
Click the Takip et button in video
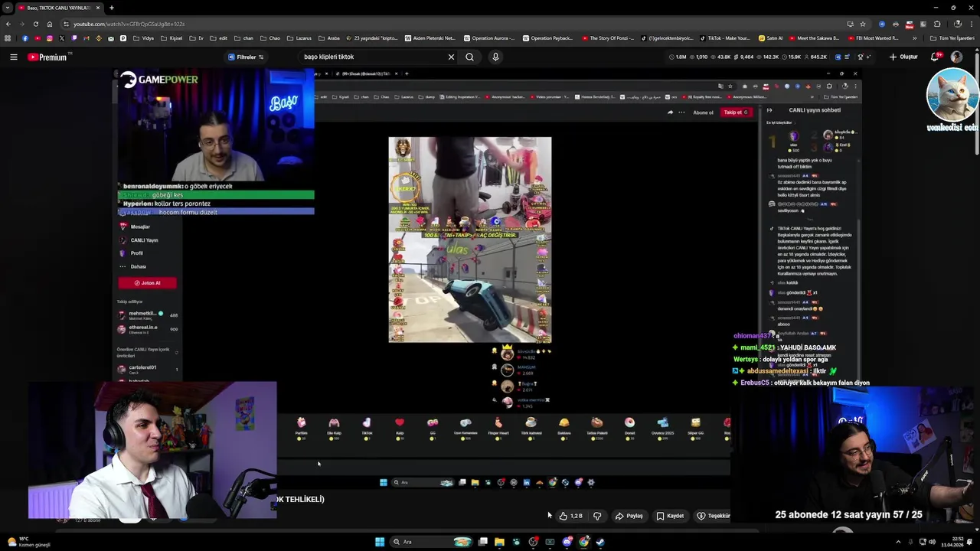[x=735, y=112]
